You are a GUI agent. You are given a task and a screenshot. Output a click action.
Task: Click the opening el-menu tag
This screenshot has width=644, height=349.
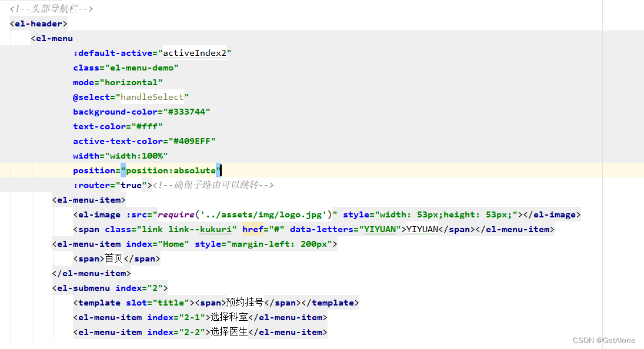(52, 39)
